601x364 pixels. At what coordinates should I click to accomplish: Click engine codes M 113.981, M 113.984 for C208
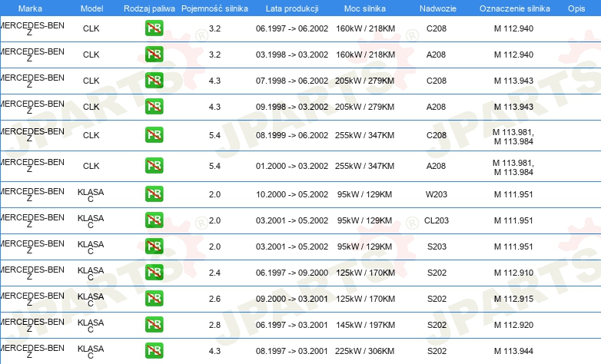pyautogui.click(x=513, y=137)
